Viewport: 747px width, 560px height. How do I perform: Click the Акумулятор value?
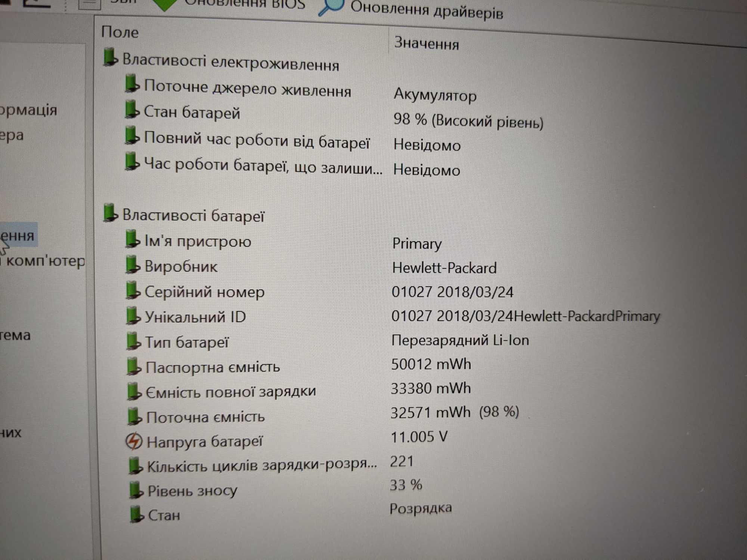tap(435, 95)
